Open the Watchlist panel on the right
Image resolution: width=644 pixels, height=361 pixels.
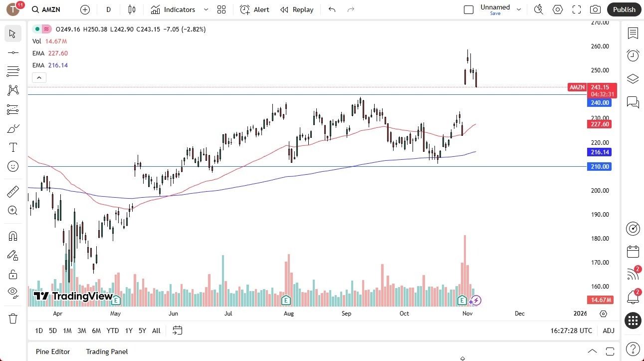(x=633, y=33)
